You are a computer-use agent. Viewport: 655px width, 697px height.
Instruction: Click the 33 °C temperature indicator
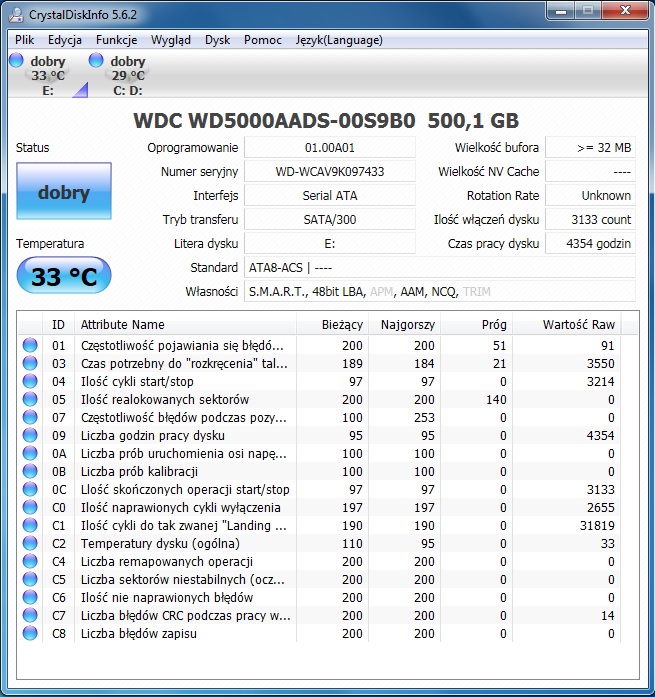(x=64, y=275)
